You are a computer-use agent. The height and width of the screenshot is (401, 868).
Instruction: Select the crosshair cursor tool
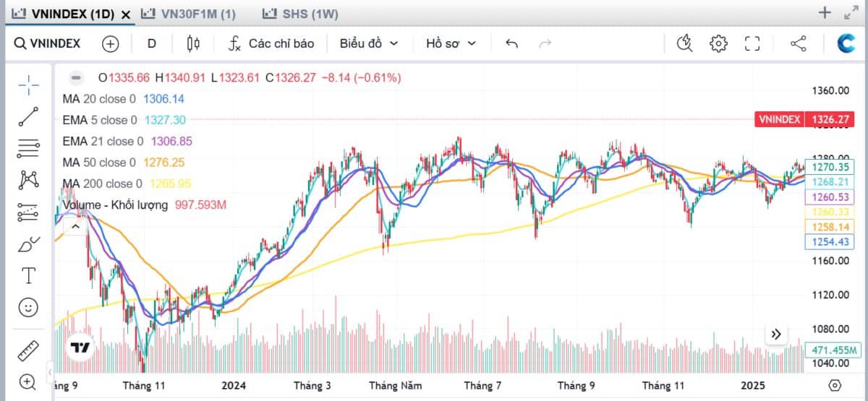coord(29,85)
